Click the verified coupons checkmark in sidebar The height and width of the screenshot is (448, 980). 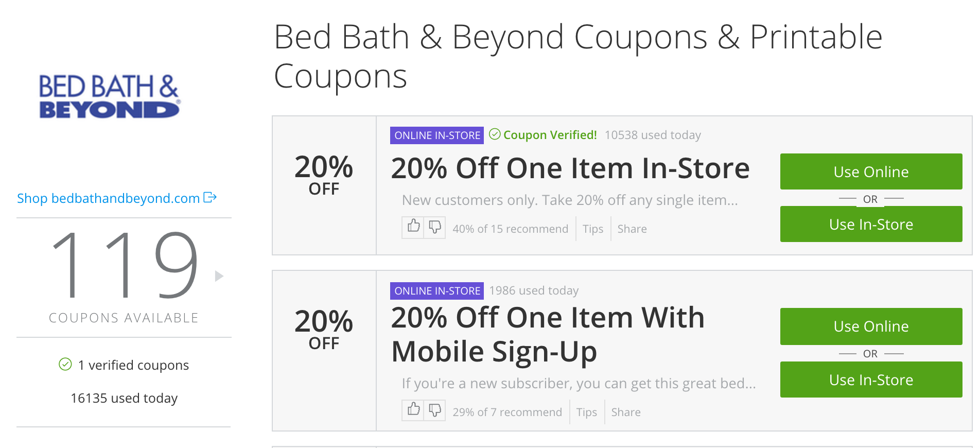[65, 365]
